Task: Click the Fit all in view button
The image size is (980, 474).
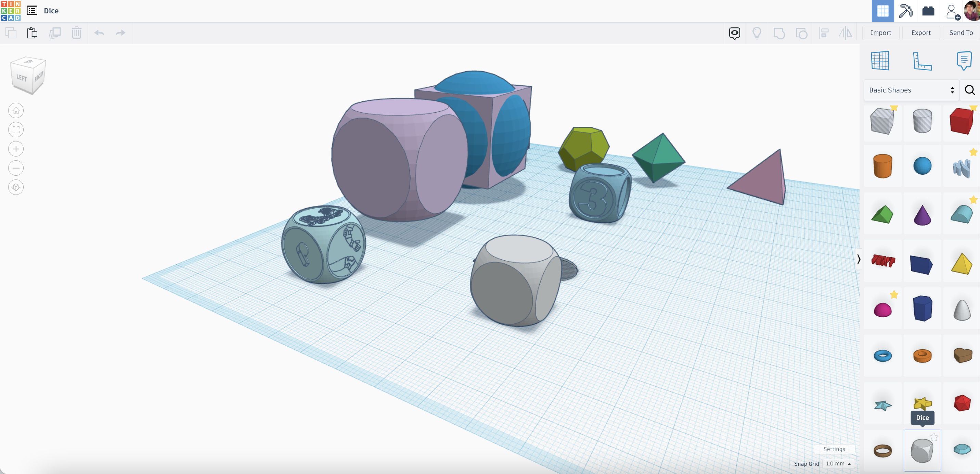Action: (16, 130)
